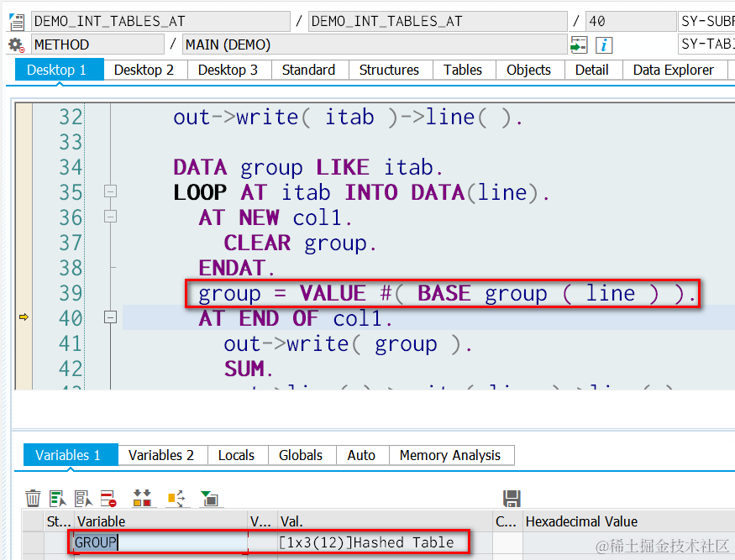Click the SY-TABIX field at top right

click(x=706, y=44)
